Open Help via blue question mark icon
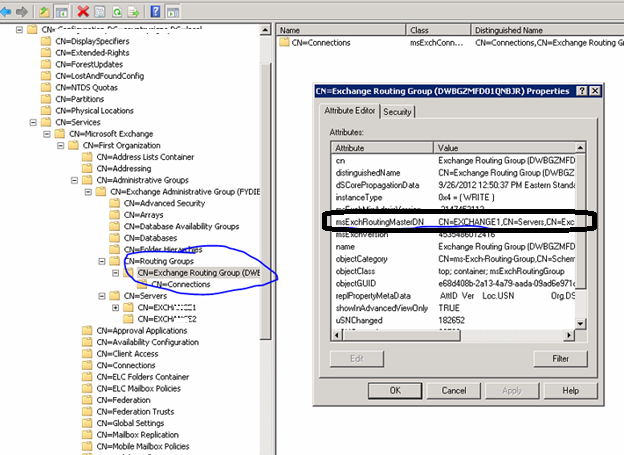The image size is (624, 455). pyautogui.click(x=155, y=12)
